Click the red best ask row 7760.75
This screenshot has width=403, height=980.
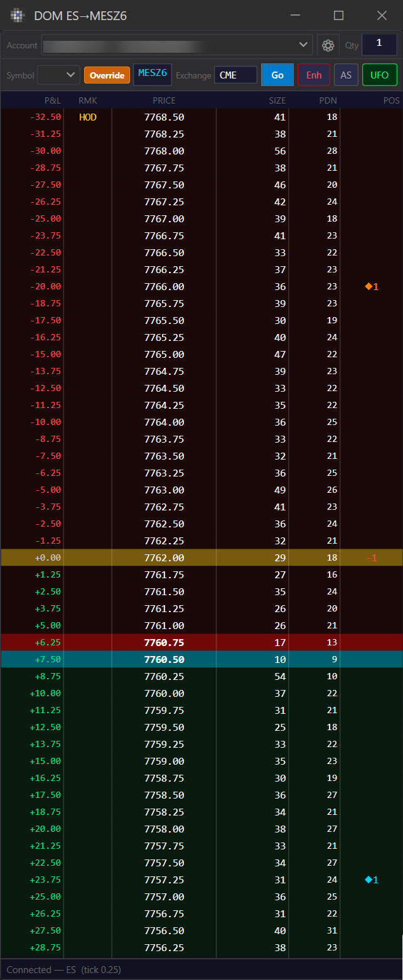tap(201, 642)
